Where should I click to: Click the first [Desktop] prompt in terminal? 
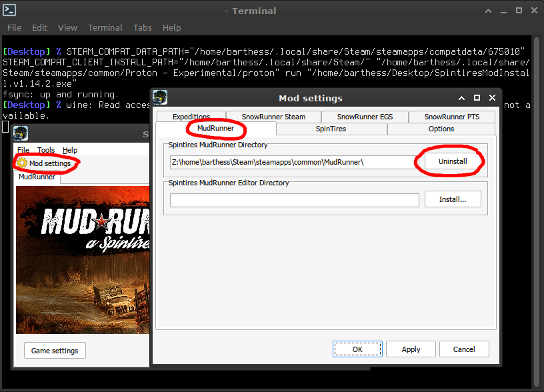(x=27, y=52)
